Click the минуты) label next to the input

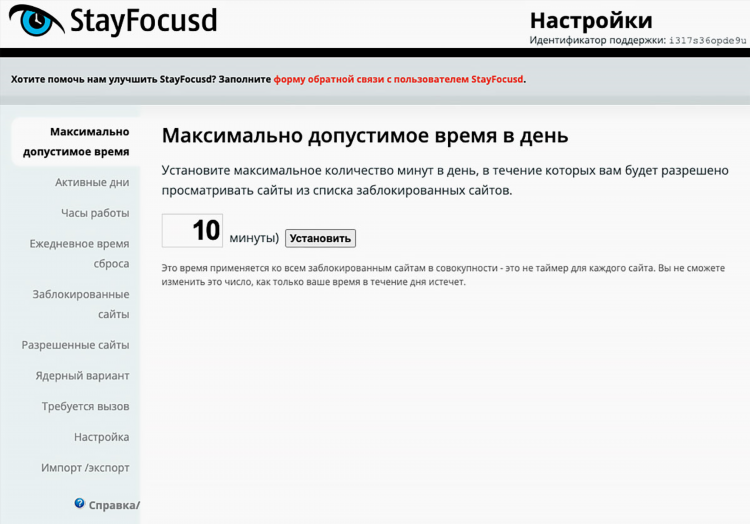coord(254,238)
